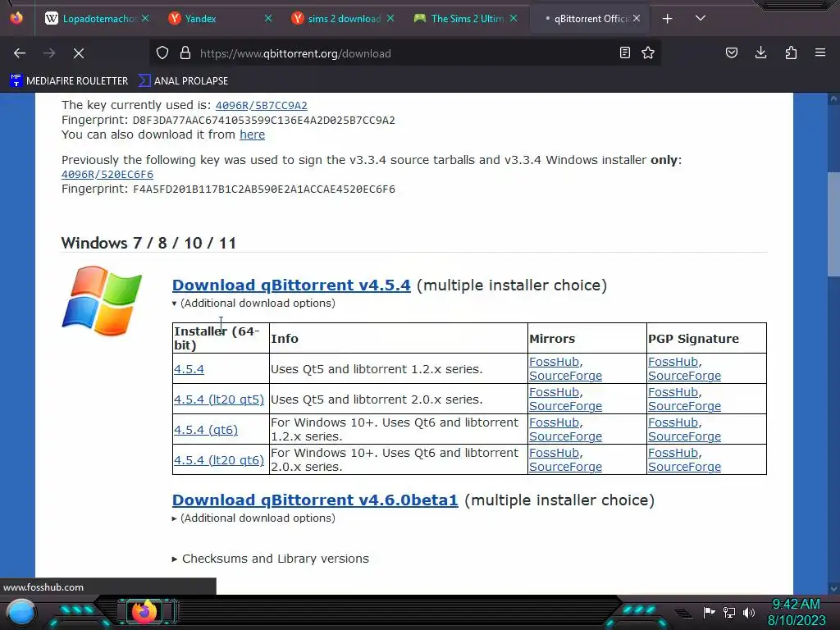List all tabs dropdown
Image resolution: width=840 pixels, height=630 pixels.
701,18
